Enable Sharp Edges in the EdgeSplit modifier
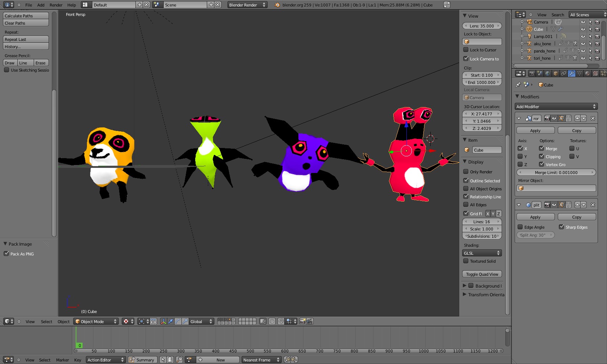This screenshot has width=607, height=364. pyautogui.click(x=562, y=227)
